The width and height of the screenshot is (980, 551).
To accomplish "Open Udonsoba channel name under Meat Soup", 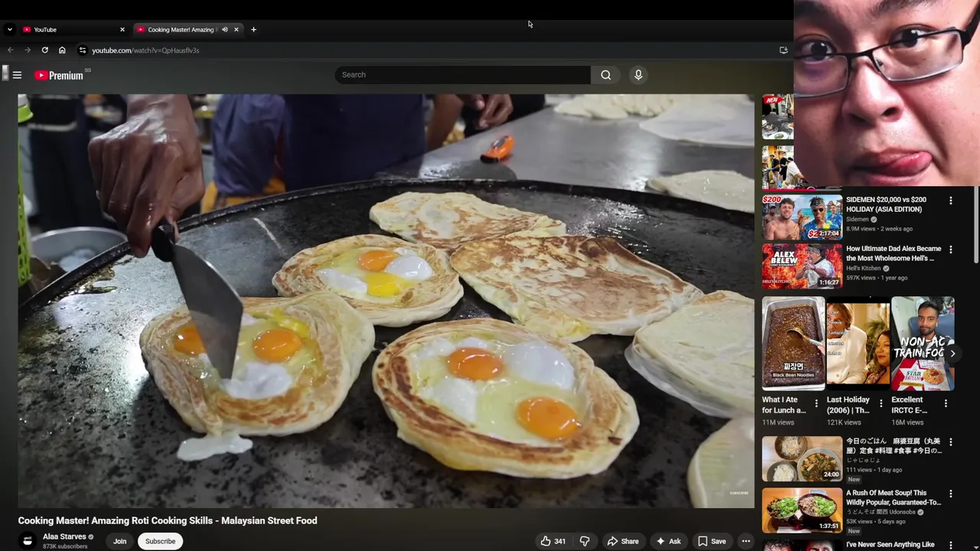I will coord(880,512).
